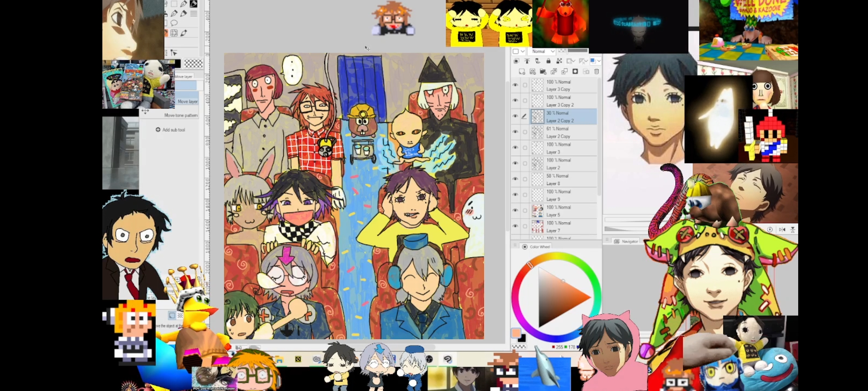
Task: Click Add sub tool button
Action: [x=170, y=130]
